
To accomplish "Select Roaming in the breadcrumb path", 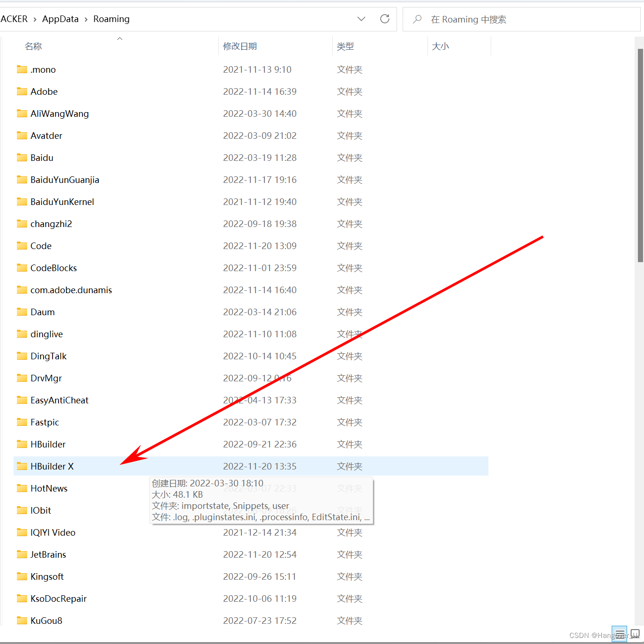I will pyautogui.click(x=111, y=19).
